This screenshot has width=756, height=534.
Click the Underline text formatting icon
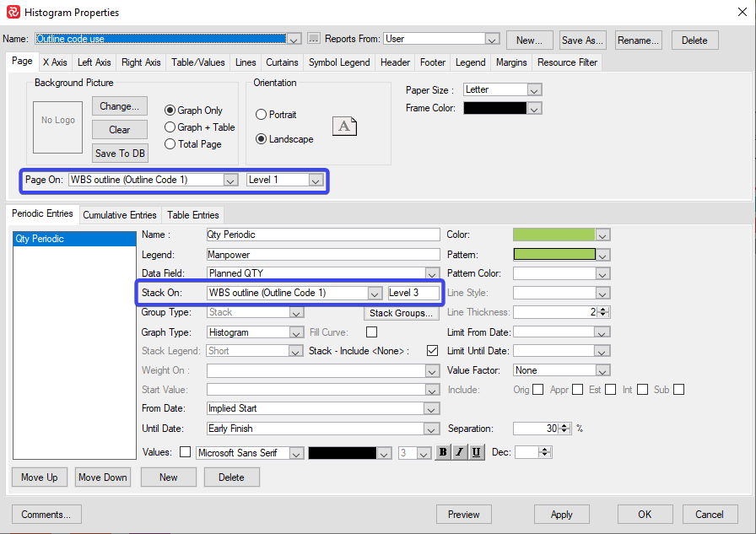tap(477, 453)
